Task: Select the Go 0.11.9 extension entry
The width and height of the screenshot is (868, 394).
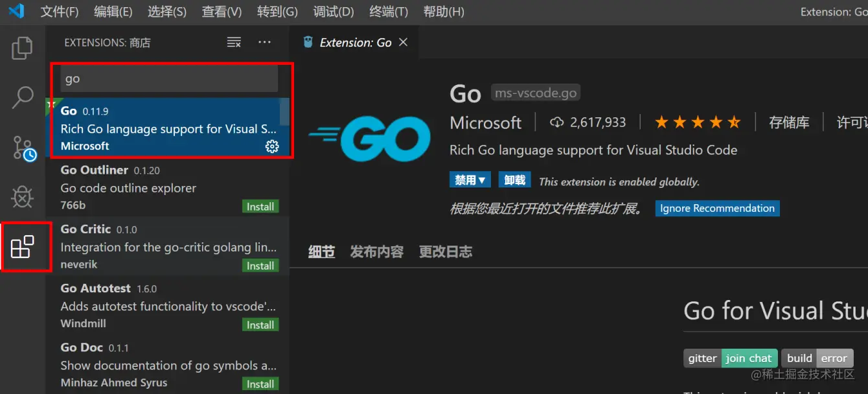Action: point(168,128)
